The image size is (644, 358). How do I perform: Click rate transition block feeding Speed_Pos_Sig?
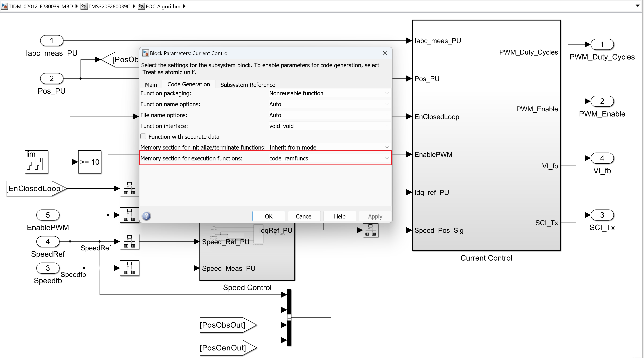[x=370, y=230]
